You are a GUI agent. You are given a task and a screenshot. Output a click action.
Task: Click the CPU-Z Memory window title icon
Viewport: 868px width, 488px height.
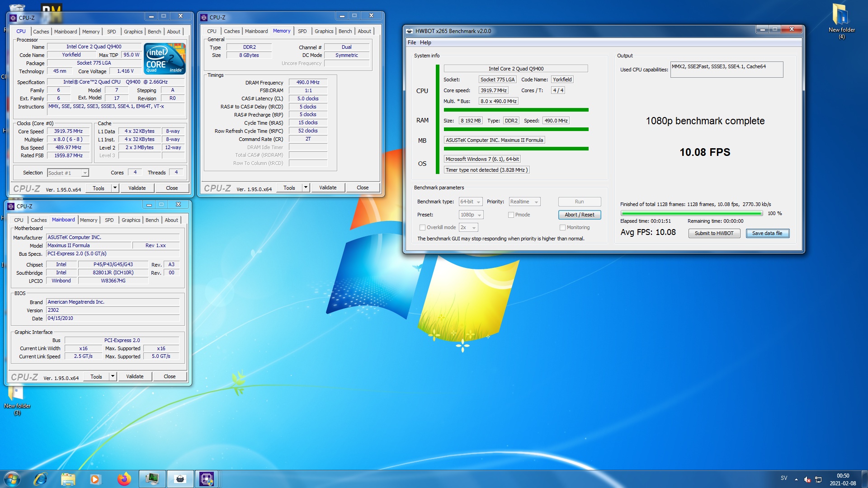(x=204, y=18)
